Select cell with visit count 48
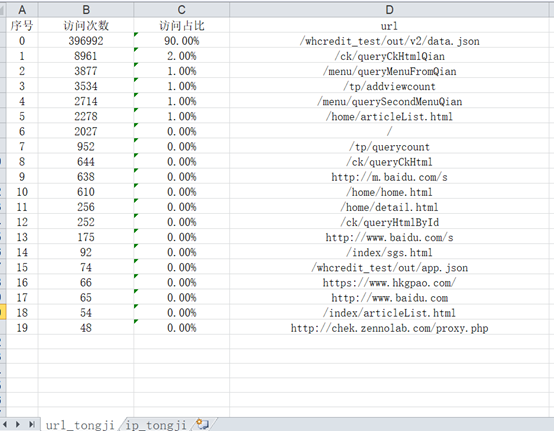 point(86,328)
